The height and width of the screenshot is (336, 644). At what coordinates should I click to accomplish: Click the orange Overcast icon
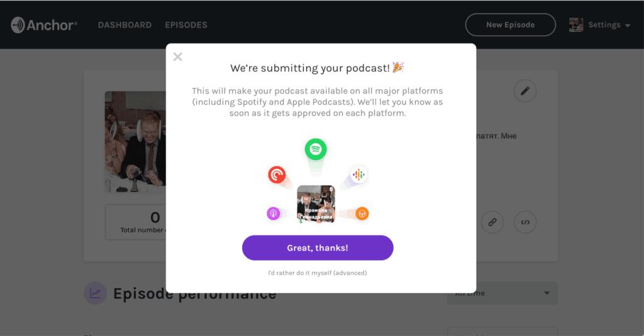tap(362, 214)
